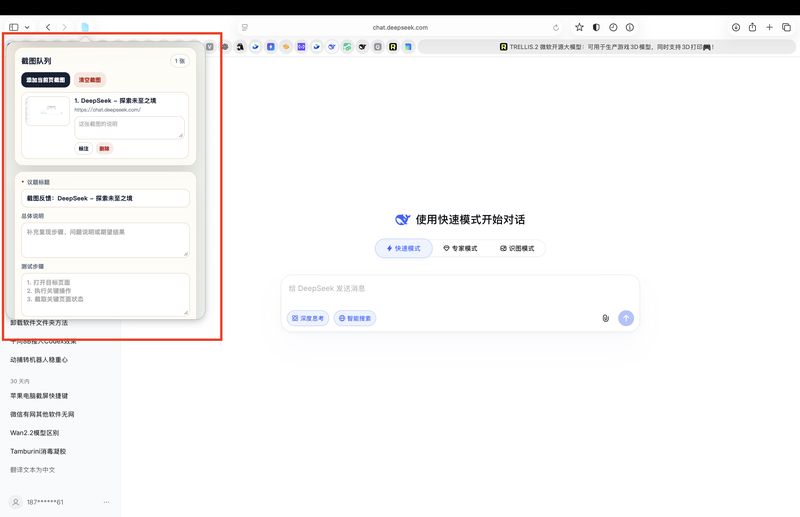800x517 pixels.
Task: Click the chat.deepseek.com address field
Action: click(400, 28)
